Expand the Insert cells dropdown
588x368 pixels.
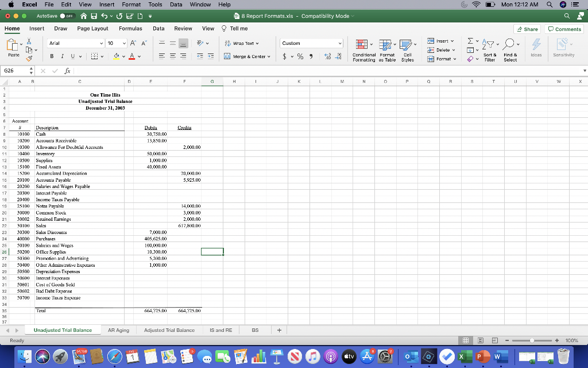point(452,41)
